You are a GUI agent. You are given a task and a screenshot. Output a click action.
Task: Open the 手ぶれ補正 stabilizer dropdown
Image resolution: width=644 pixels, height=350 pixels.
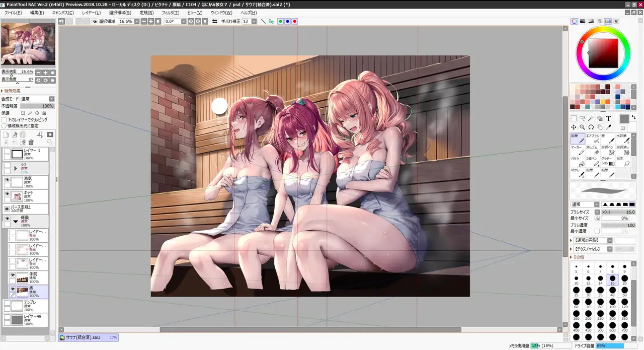coord(254,22)
